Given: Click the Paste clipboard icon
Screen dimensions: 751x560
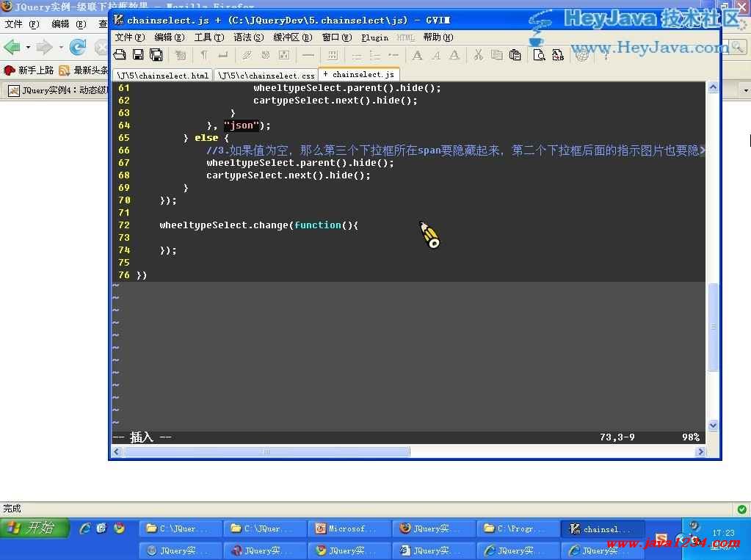Looking at the screenshot, I should tap(515, 55).
